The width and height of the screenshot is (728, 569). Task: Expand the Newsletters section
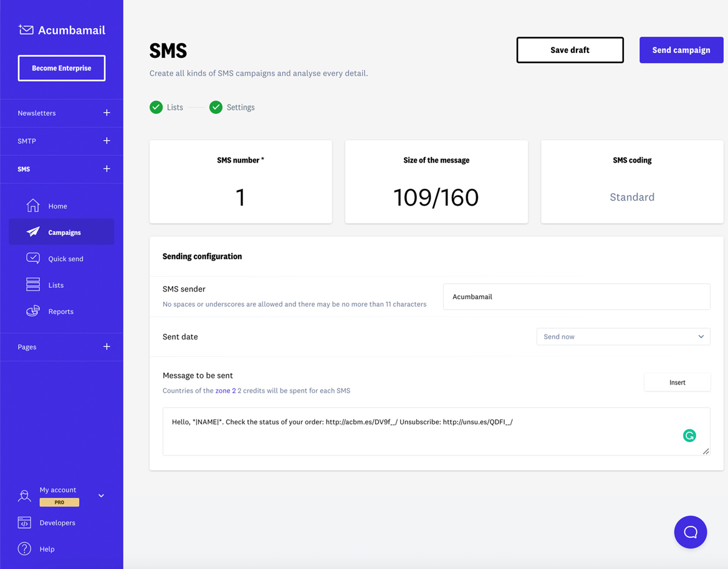107,113
